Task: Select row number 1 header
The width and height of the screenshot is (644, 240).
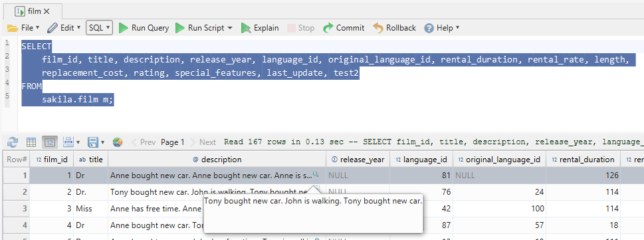Action: (x=17, y=176)
